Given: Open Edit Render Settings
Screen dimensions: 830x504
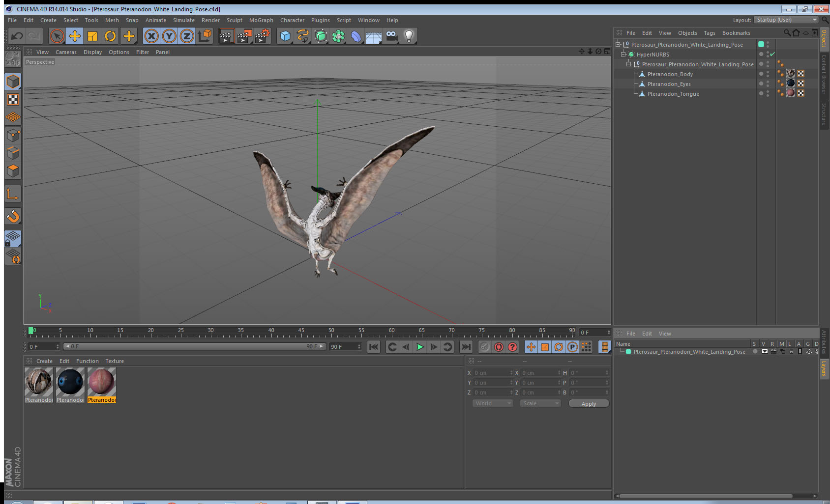Looking at the screenshot, I should coord(263,36).
